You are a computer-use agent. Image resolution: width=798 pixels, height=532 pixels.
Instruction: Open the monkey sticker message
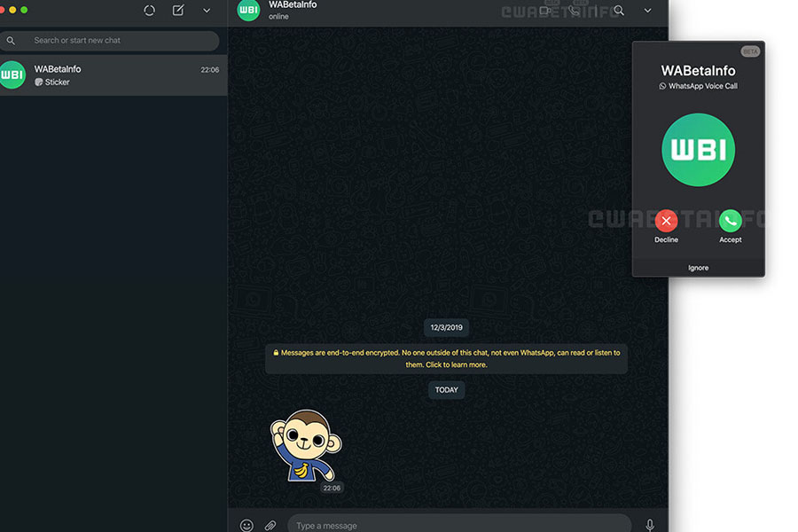click(306, 446)
